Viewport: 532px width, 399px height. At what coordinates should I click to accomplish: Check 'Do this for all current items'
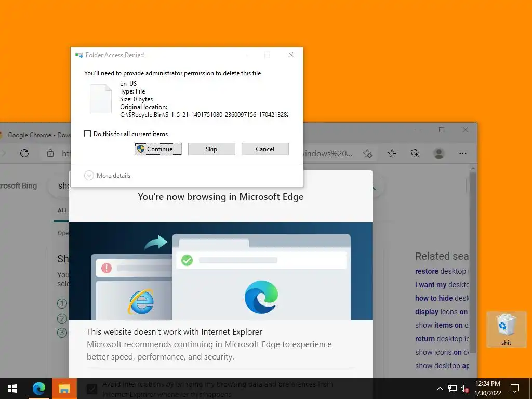pyautogui.click(x=87, y=134)
